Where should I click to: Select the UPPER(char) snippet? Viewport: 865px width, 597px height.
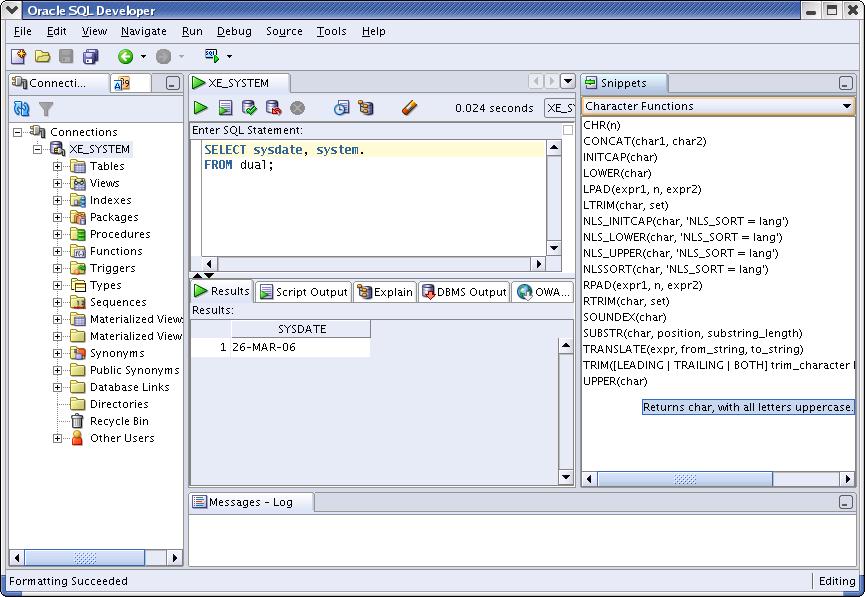coord(615,381)
